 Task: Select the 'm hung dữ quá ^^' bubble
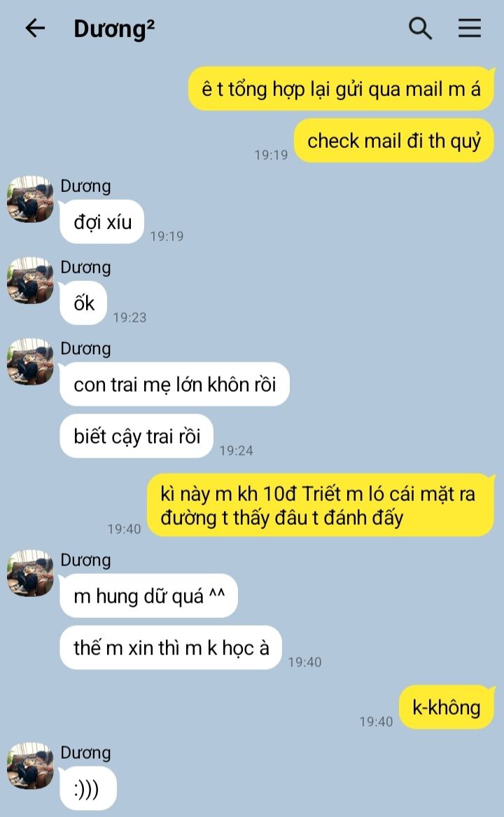(x=149, y=596)
